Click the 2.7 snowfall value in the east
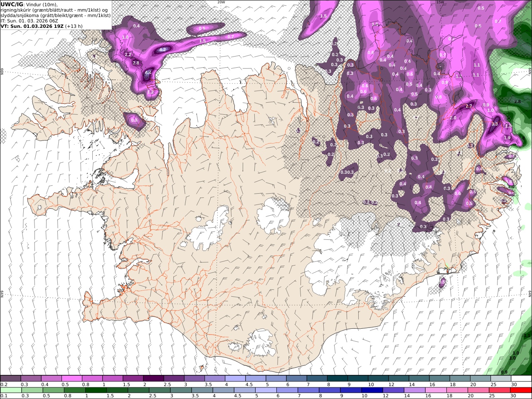This screenshot has width=532, height=399. pos(469,106)
